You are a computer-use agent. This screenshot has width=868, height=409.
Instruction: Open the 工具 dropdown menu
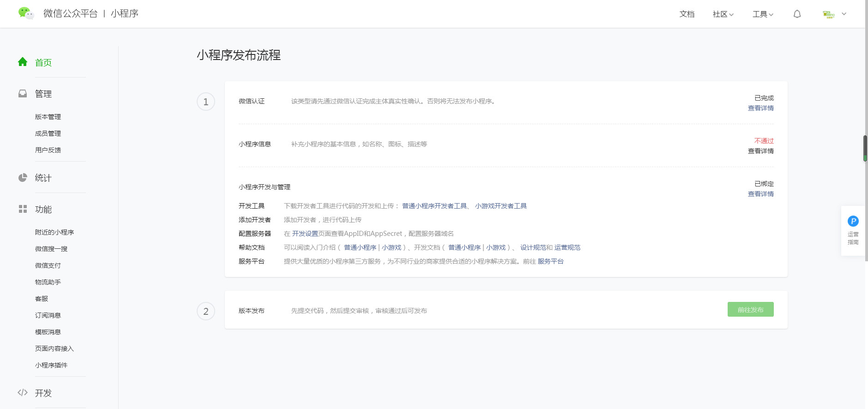(x=763, y=14)
